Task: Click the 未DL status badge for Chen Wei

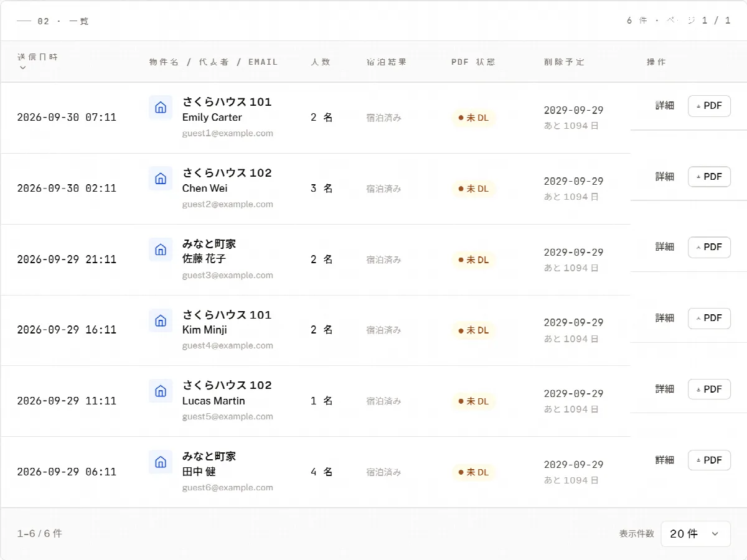Action: point(474,189)
